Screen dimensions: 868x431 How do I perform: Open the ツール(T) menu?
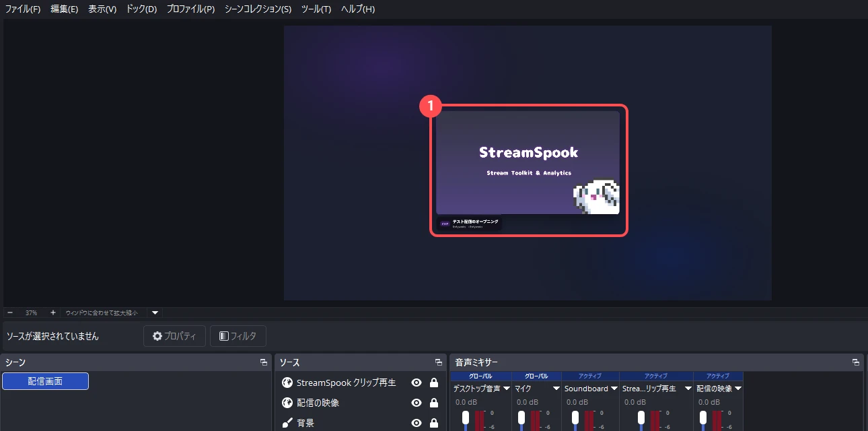coord(316,9)
